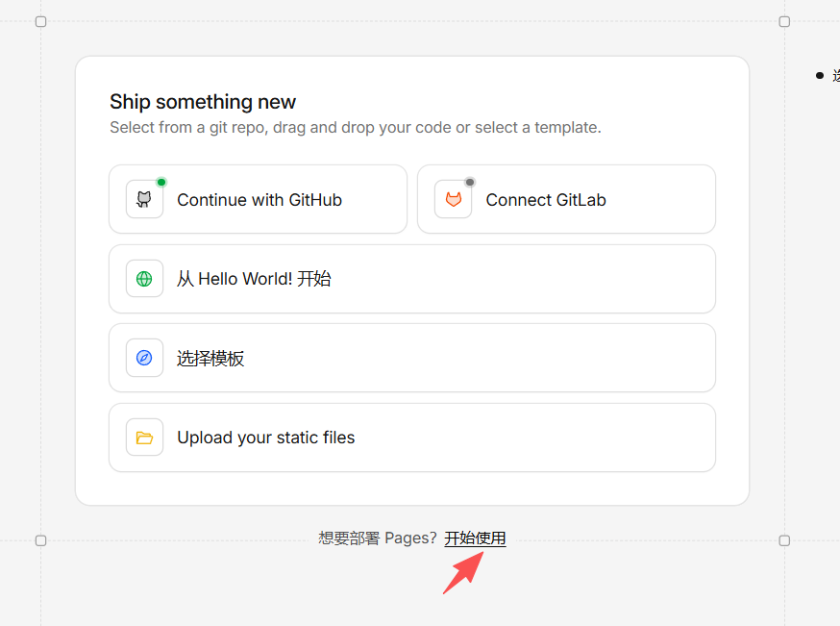Open the 开始使用 link for Pages

point(475,538)
